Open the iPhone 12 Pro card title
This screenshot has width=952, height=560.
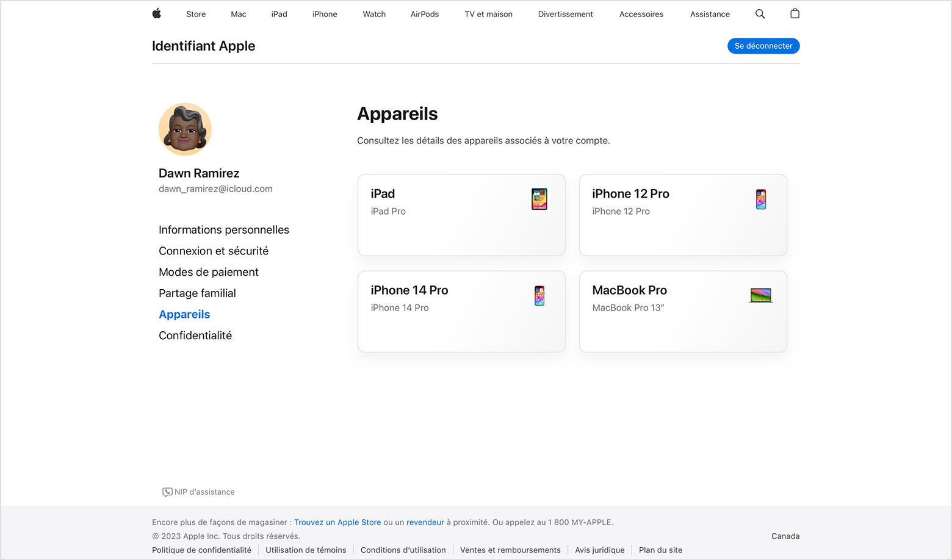click(x=630, y=194)
